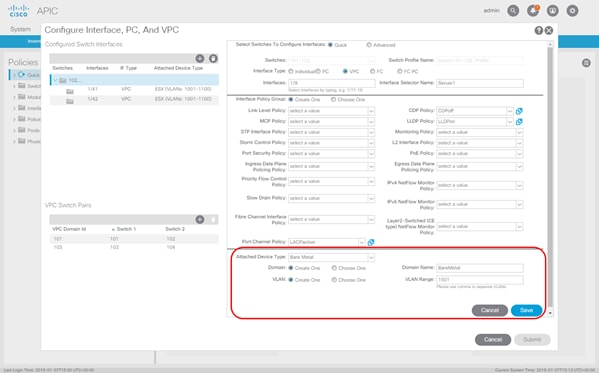Open the dialog help question-mark icon
Viewport: 599px width, 373px height.
[539, 31]
